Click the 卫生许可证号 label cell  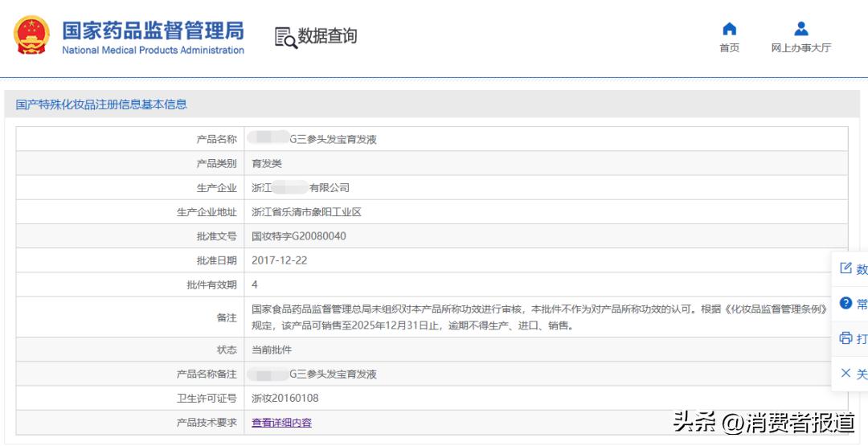(x=130, y=399)
